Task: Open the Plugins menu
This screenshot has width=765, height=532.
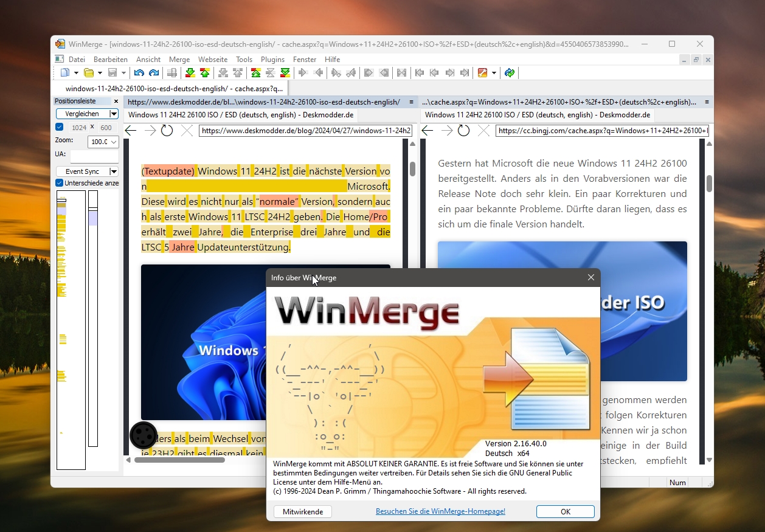Action: click(x=273, y=60)
